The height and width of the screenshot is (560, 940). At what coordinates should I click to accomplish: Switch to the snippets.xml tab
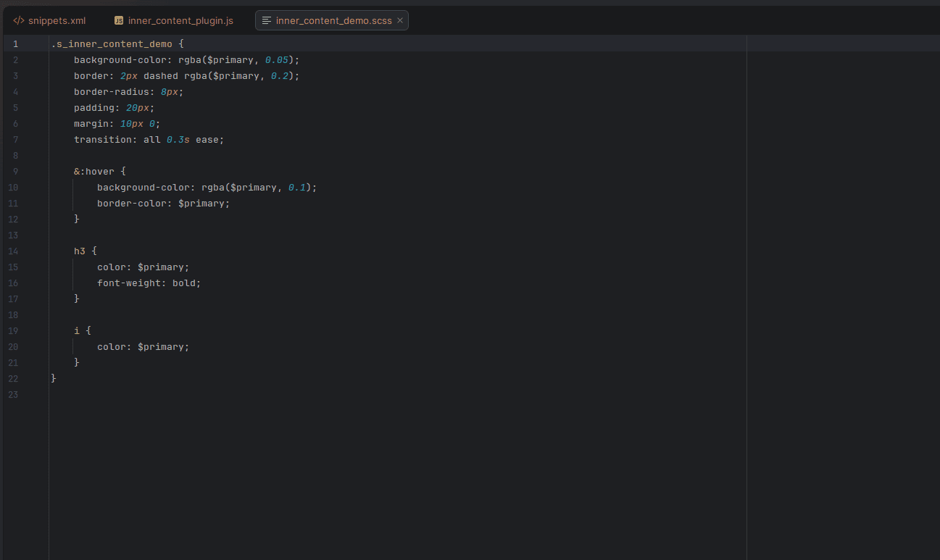(x=58, y=20)
